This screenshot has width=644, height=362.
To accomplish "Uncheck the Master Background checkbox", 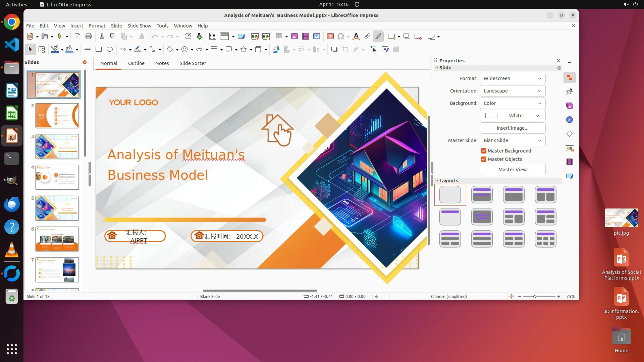I will point(484,151).
